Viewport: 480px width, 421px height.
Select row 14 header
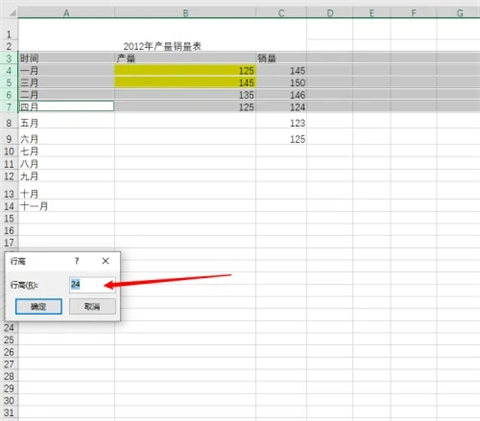[x=9, y=206]
